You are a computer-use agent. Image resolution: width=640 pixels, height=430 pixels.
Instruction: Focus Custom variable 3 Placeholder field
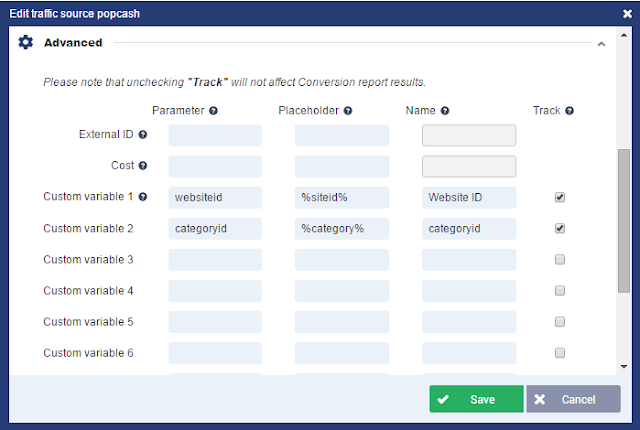[342, 260]
